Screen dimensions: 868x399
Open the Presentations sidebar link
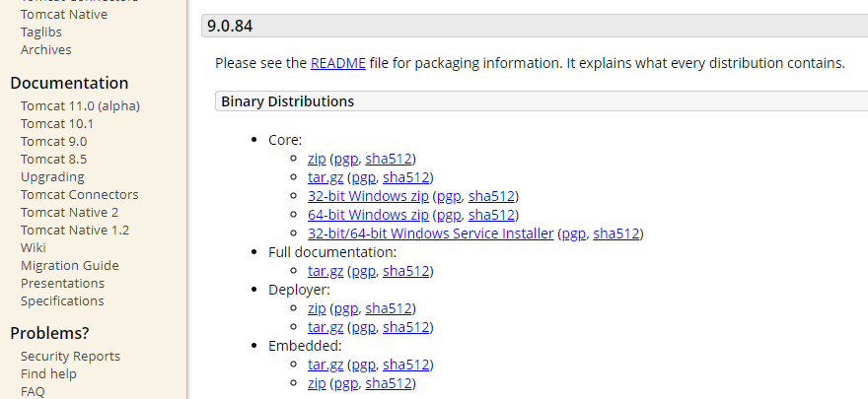tap(62, 283)
